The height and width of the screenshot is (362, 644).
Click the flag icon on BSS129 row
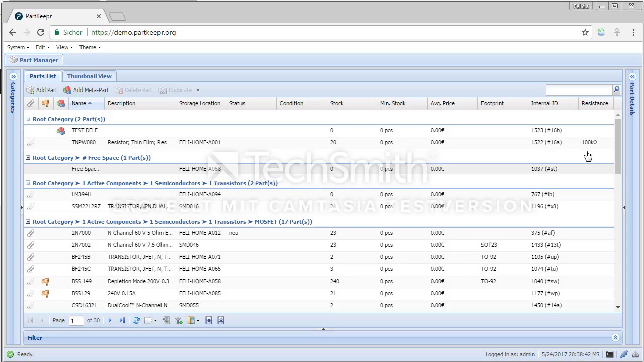pyautogui.click(x=45, y=294)
